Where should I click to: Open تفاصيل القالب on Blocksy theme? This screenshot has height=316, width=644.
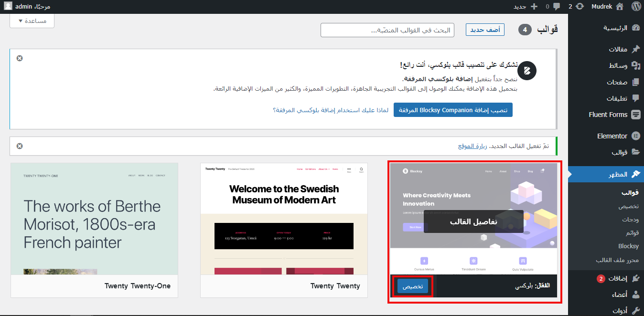(x=473, y=221)
